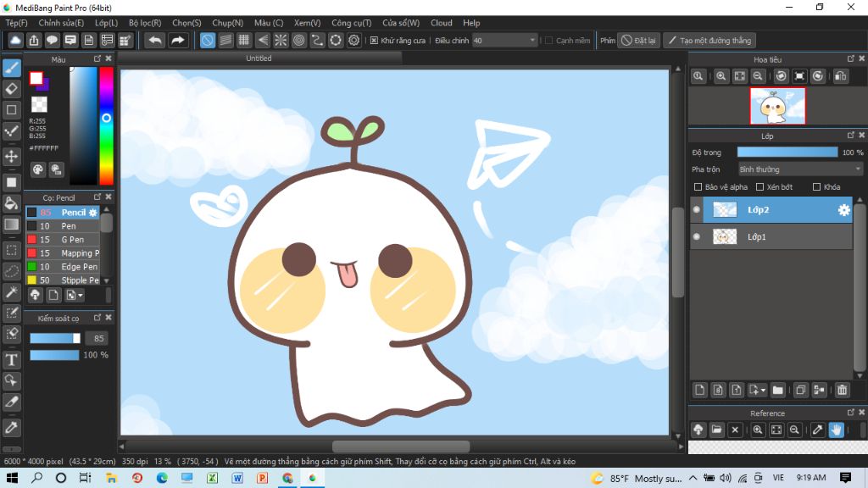Click the Navigator preview thumbnail
Screen dimensions: 868x488
(x=777, y=106)
